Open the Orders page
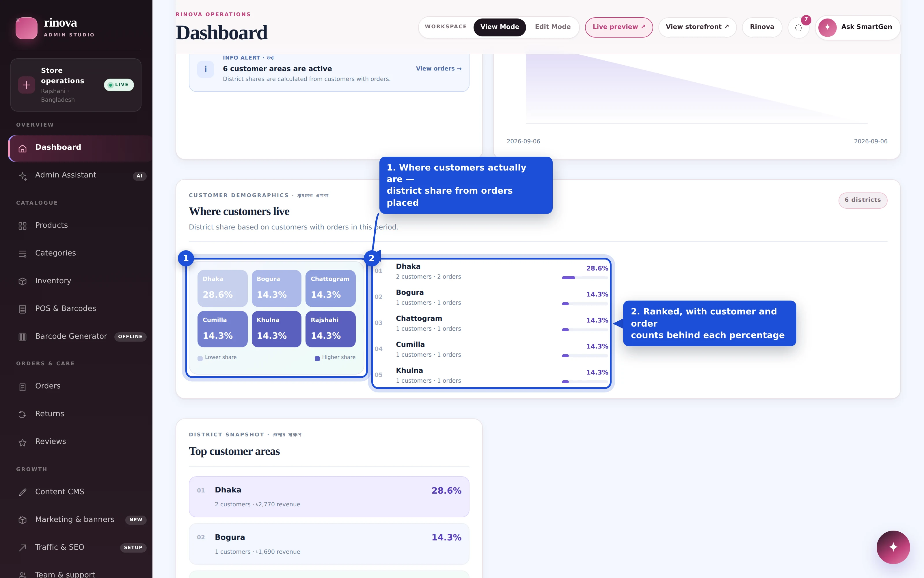 point(80,386)
